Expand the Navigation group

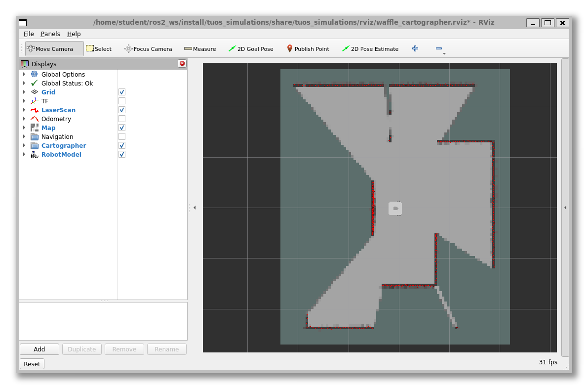[24, 137]
